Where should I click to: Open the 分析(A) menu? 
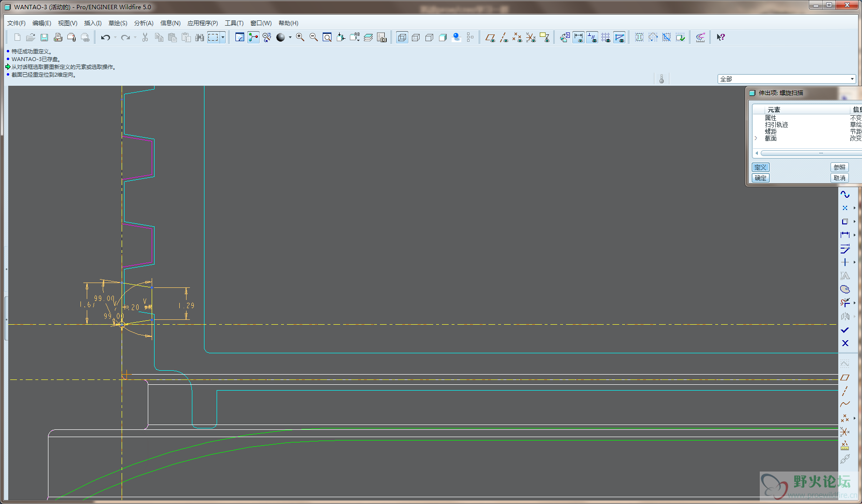coord(143,23)
